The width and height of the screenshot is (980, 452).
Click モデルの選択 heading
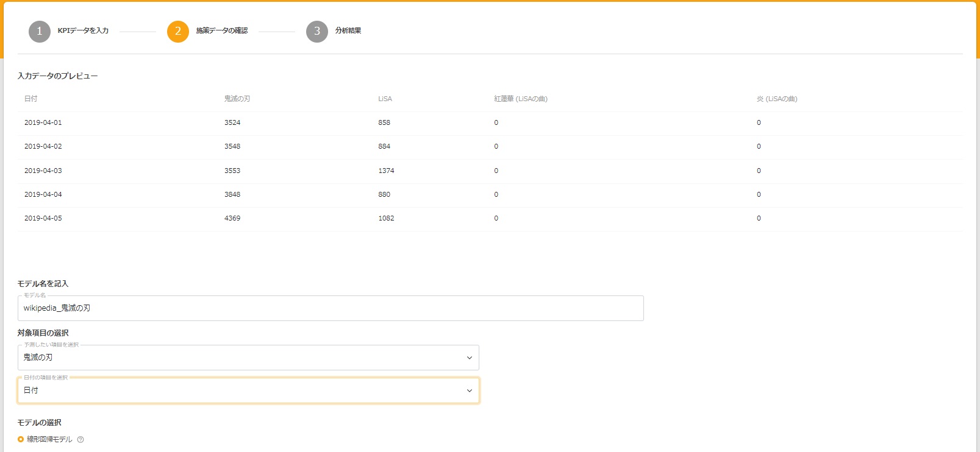pos(39,423)
